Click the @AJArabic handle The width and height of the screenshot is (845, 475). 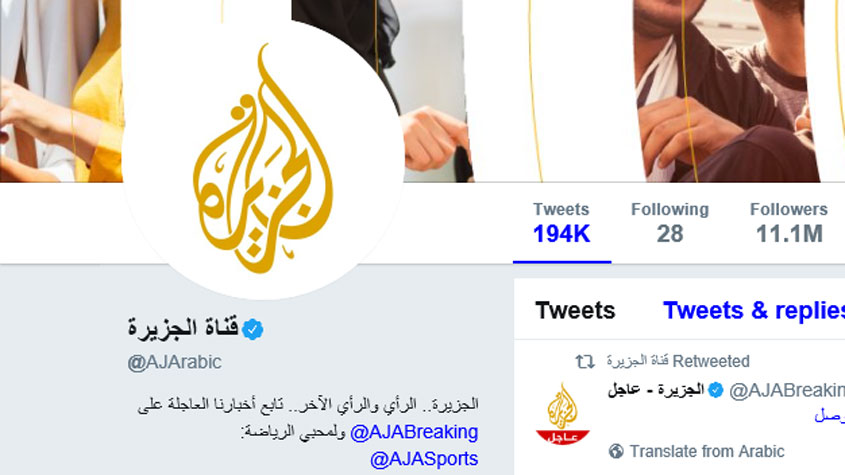point(174,362)
